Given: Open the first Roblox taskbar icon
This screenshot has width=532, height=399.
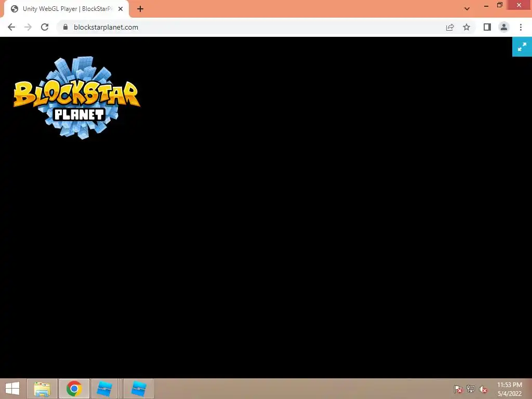Looking at the screenshot, I should click(104, 389).
